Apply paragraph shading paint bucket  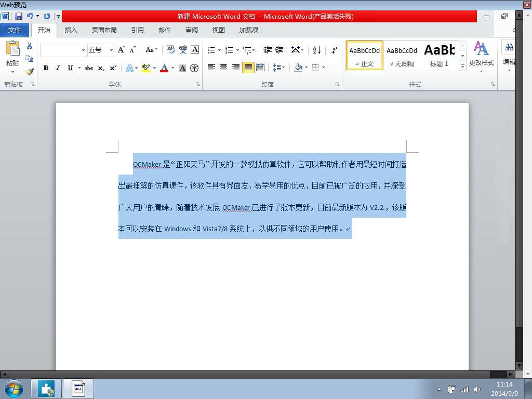coord(298,68)
